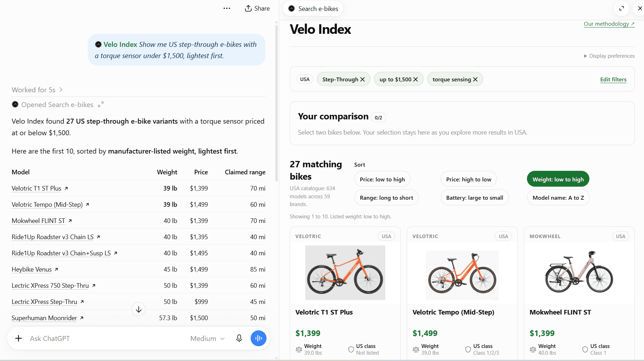Screen dimensions: 644x361
Task: Open the Medium model effort dropdown
Action: pyautogui.click(x=207, y=338)
